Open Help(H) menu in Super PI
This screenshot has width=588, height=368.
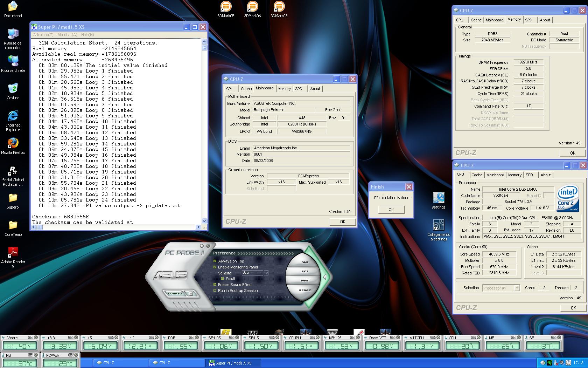(x=87, y=35)
